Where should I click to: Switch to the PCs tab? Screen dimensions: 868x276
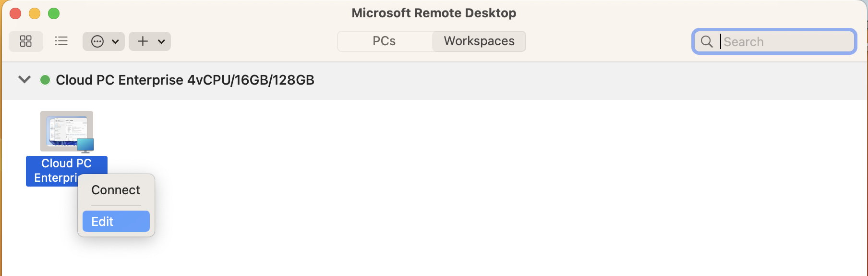[x=384, y=41]
